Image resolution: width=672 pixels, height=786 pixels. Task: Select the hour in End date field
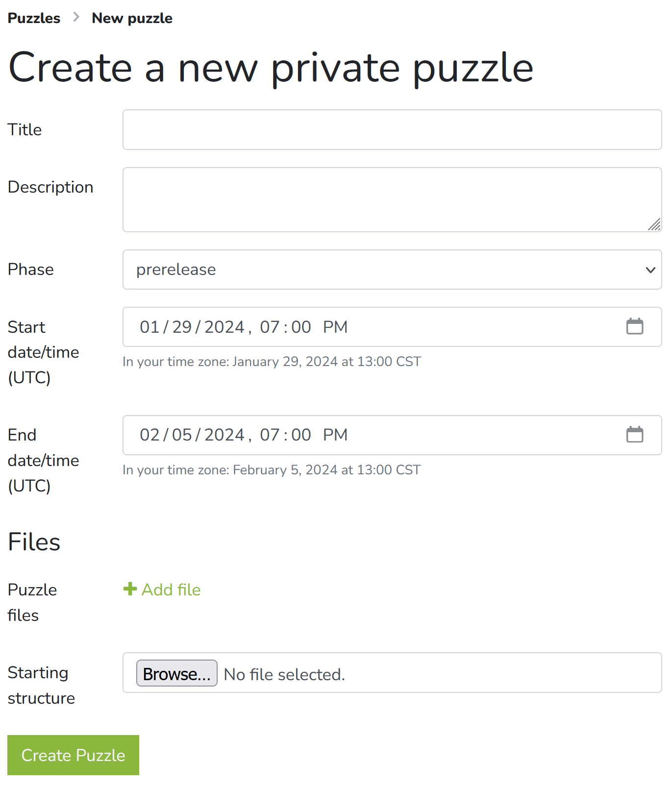(x=270, y=435)
